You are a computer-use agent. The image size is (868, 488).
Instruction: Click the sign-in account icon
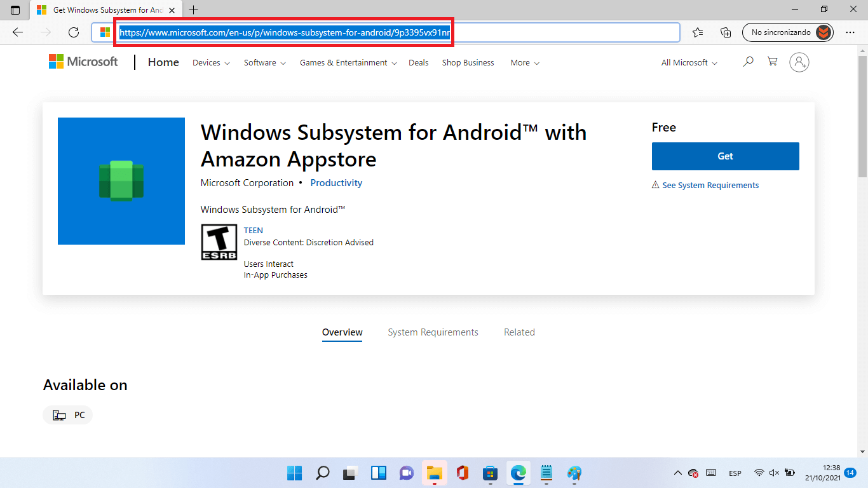799,62
